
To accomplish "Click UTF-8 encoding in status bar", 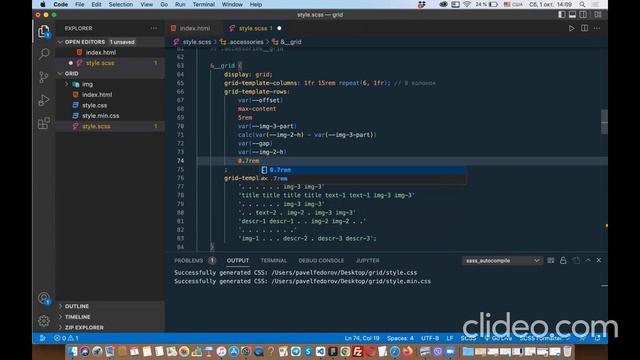I will tap(430, 338).
